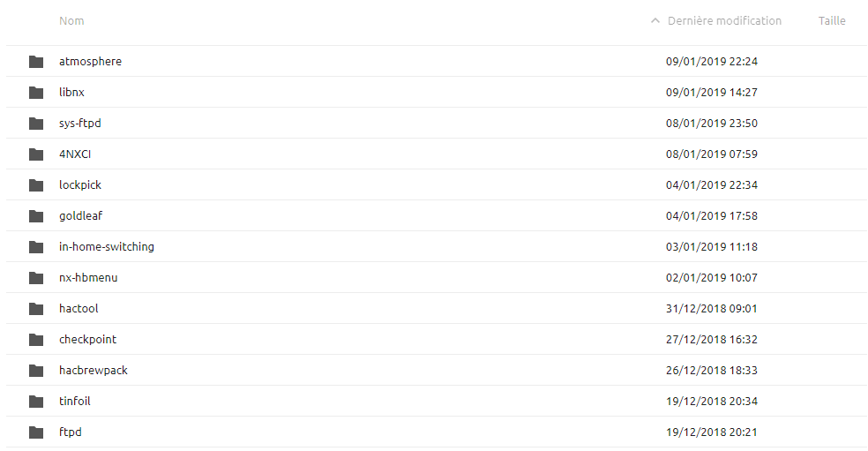Select the sys-ftpd folder icon
Viewport: 868px width, 451px height.
(36, 124)
